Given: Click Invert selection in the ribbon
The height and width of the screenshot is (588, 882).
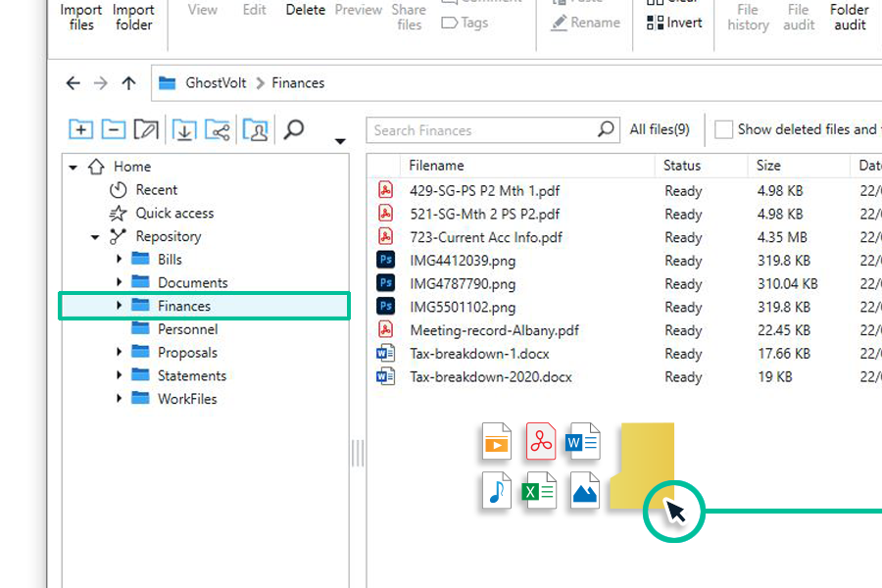Looking at the screenshot, I should [674, 23].
